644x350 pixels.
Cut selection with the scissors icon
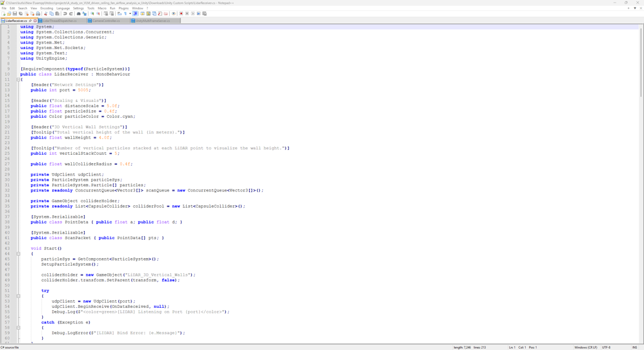45,14
